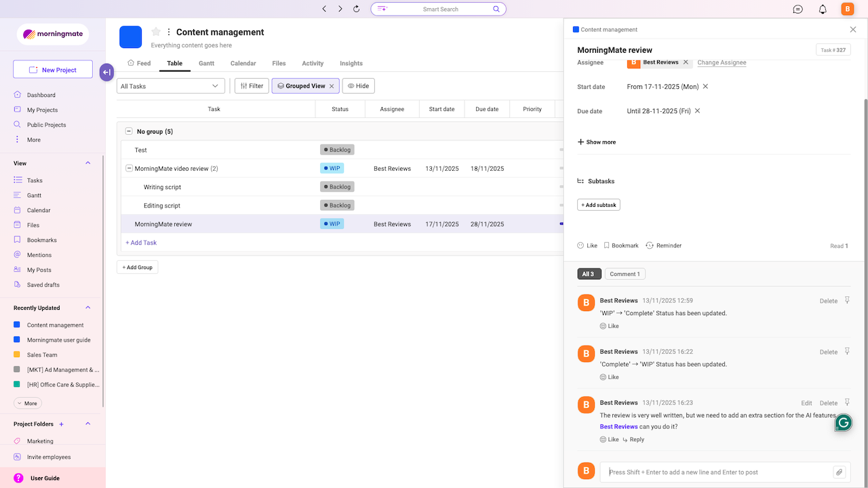Click the notification bell icon
868x488 pixels.
click(823, 9)
